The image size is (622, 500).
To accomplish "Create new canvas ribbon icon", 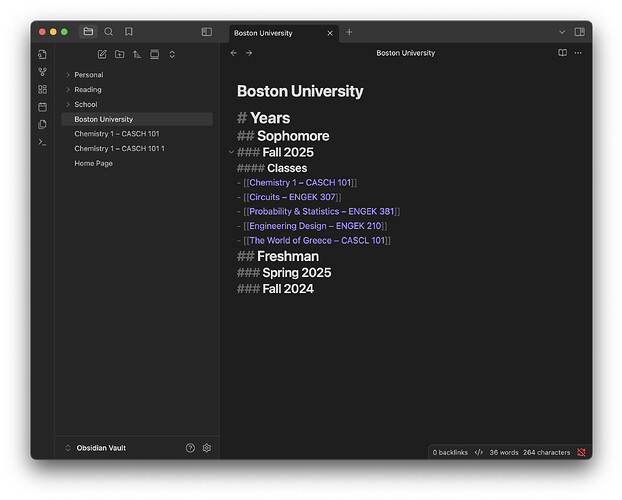I will point(42,89).
